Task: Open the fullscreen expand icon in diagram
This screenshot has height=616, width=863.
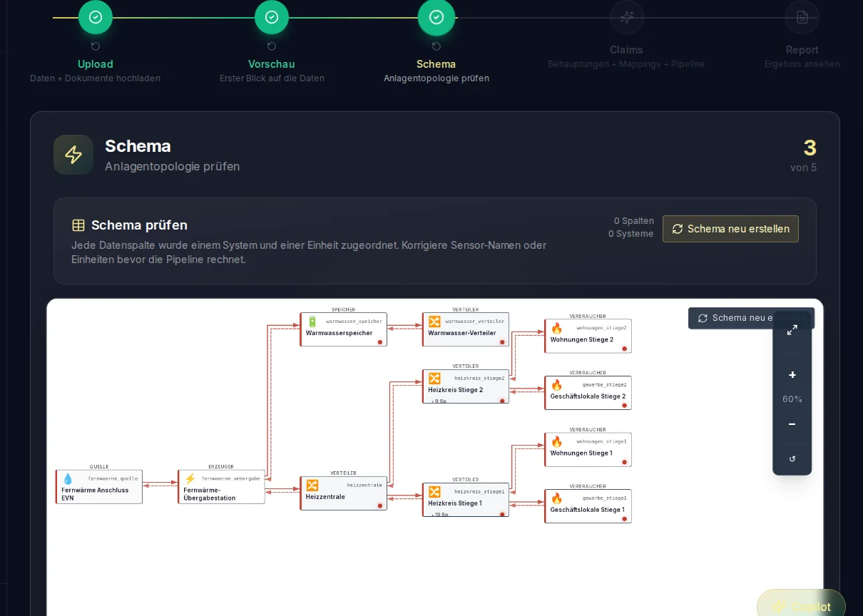Action: point(792,330)
